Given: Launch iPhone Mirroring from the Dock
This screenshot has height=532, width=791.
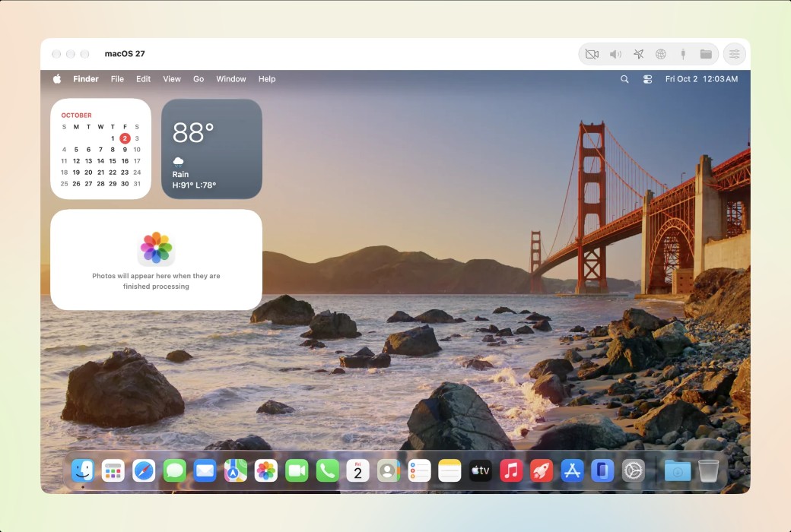Looking at the screenshot, I should coord(602,471).
